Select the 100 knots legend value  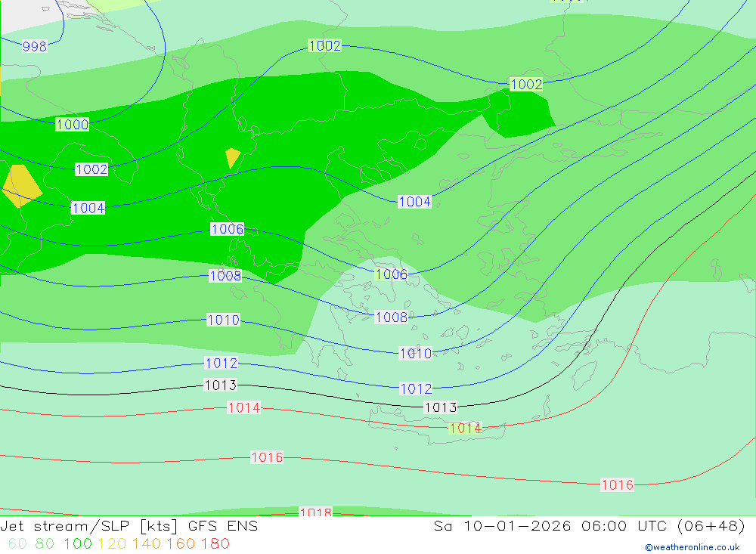pos(78,544)
